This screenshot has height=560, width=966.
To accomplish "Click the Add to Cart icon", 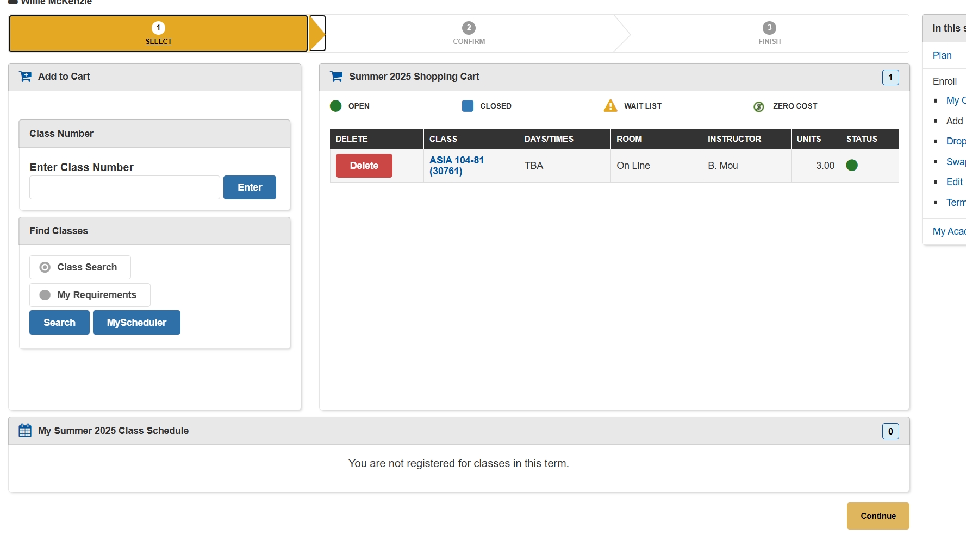I will [x=25, y=77].
